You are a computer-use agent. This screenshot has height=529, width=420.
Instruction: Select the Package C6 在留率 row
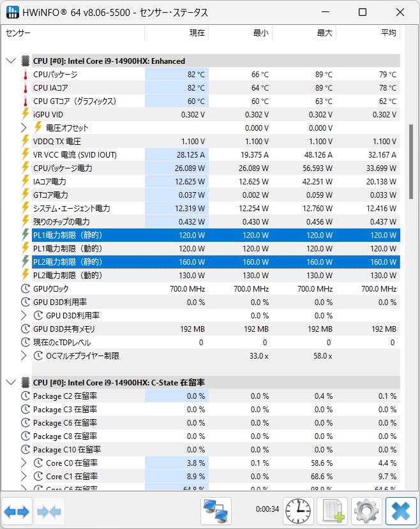point(216,422)
